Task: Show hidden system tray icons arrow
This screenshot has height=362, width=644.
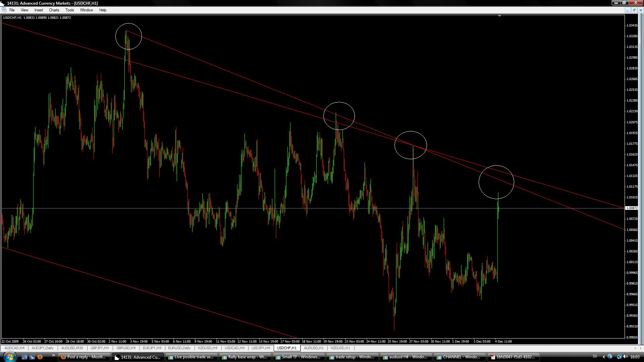Action: 604,357
